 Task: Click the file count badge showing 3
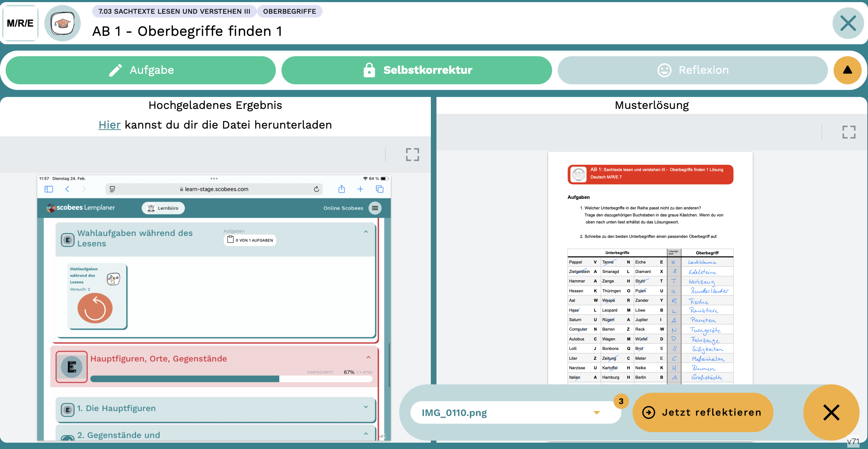pyautogui.click(x=621, y=401)
